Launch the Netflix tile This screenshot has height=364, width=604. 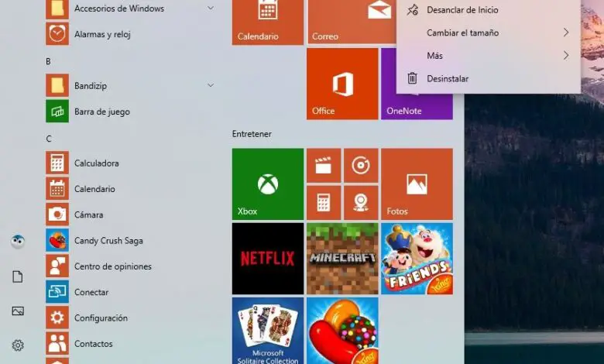coord(268,259)
